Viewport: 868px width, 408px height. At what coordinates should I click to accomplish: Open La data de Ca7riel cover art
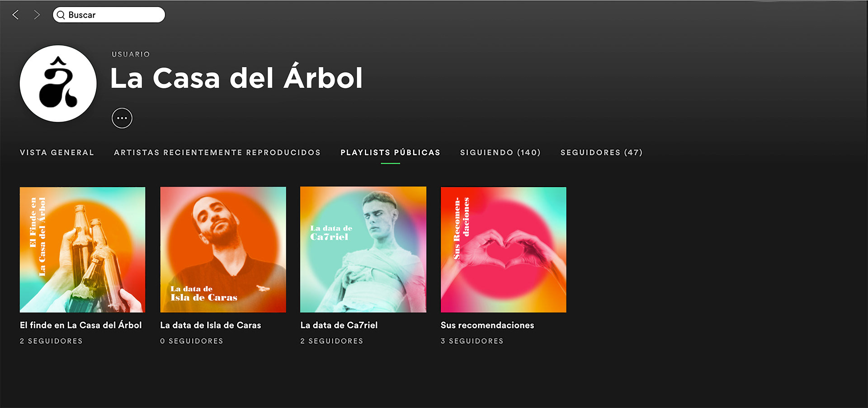(x=363, y=249)
